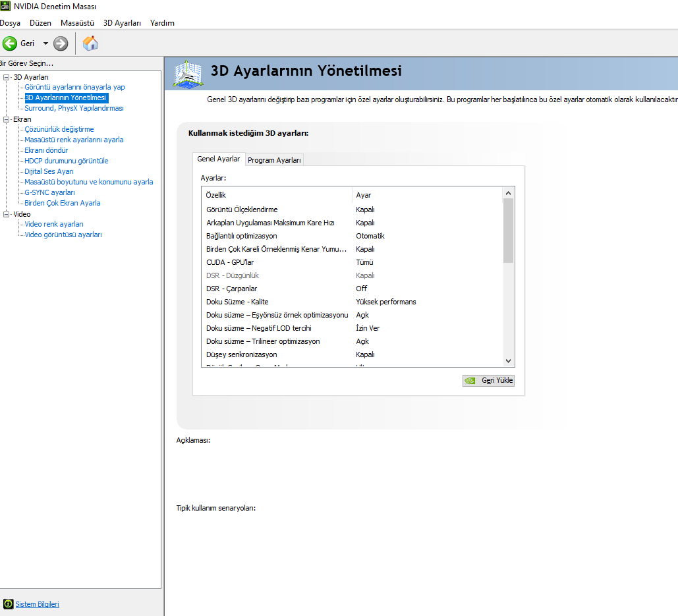Collapse the Ekran tree node
Viewport: 678px width, 616px height.
pos(6,119)
